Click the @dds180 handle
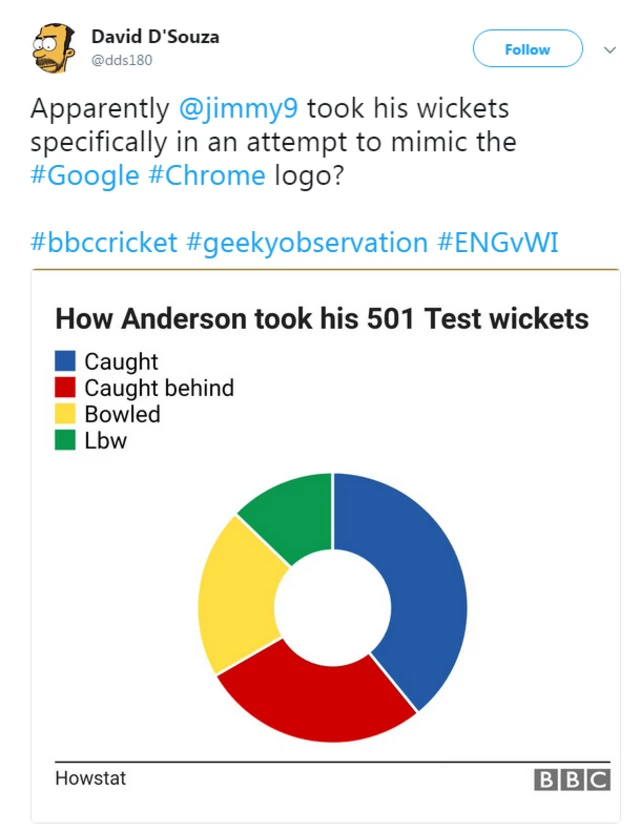This screenshot has width=640, height=832. [x=122, y=60]
